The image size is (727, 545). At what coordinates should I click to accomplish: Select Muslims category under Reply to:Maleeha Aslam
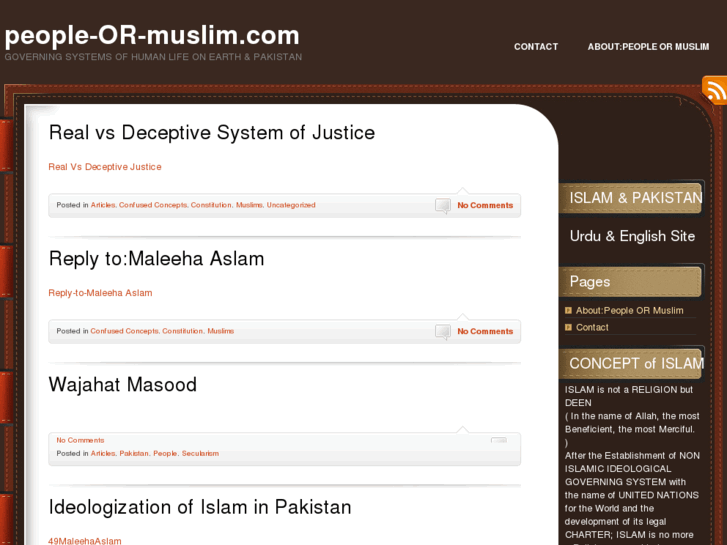[x=221, y=331]
